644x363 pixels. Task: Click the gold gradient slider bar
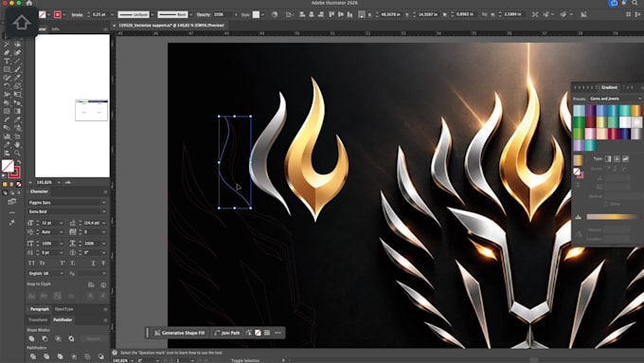pos(613,217)
